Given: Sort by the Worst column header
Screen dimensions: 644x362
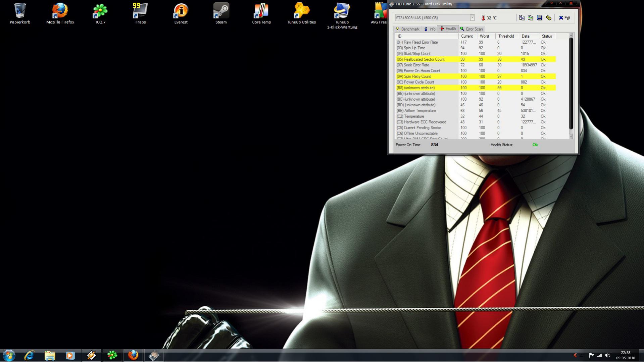Looking at the screenshot, I should pyautogui.click(x=486, y=36).
